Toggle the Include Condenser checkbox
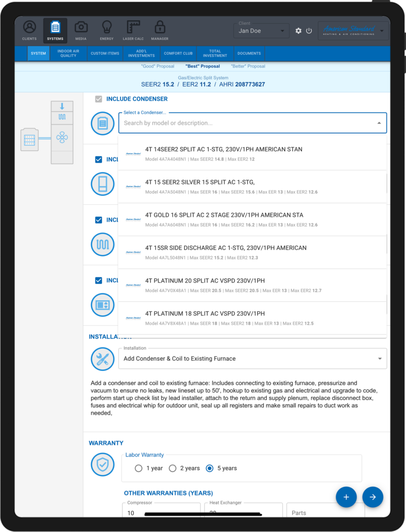 98,99
